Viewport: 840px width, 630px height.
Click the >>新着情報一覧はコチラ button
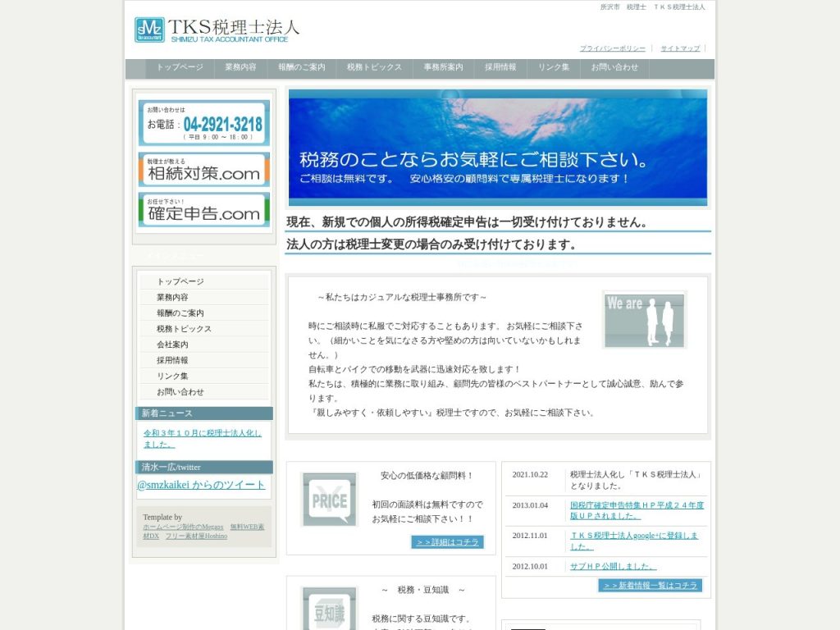tap(651, 586)
